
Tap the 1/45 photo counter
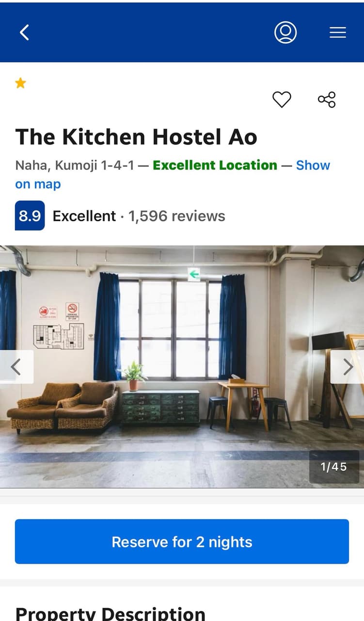coord(334,467)
